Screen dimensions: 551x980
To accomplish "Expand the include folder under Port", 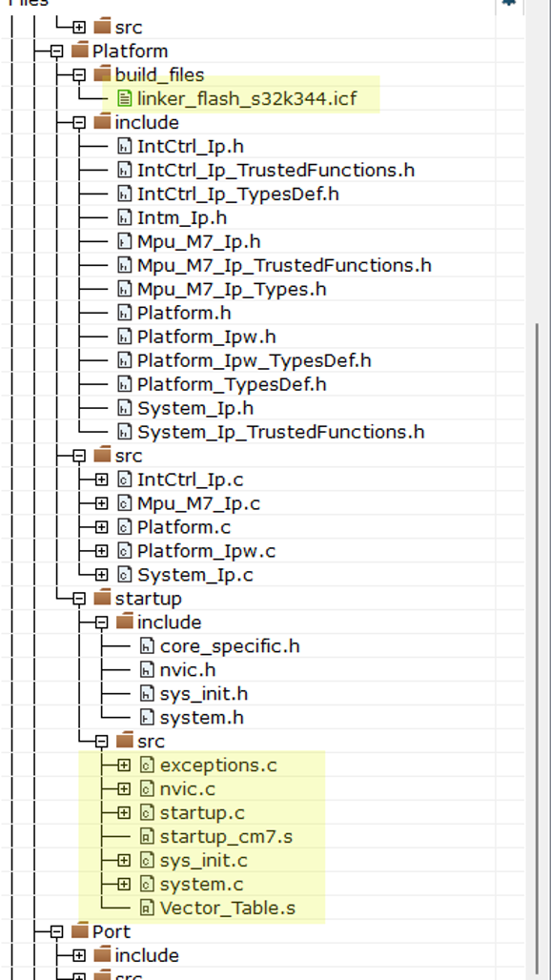I will pos(79,956).
